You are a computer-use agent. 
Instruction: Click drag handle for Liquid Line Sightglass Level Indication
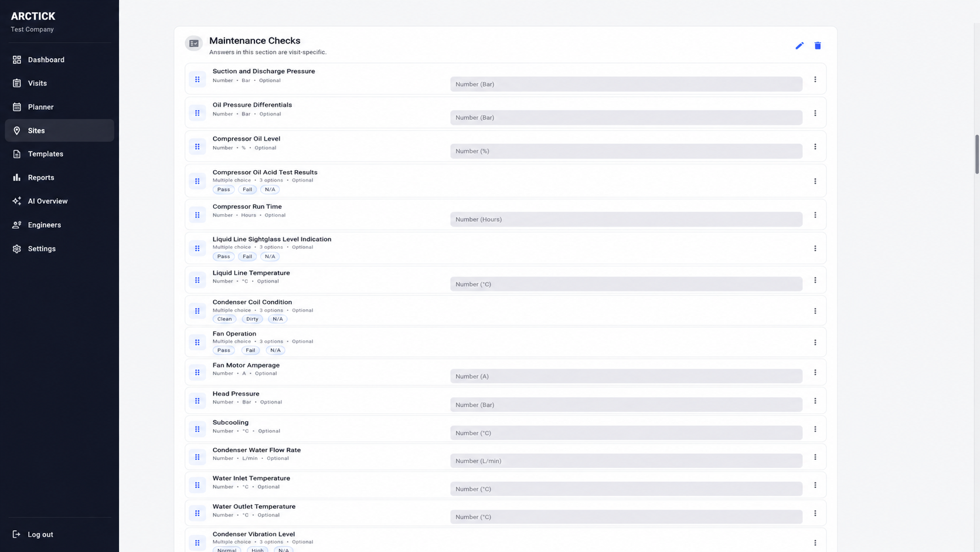click(198, 249)
